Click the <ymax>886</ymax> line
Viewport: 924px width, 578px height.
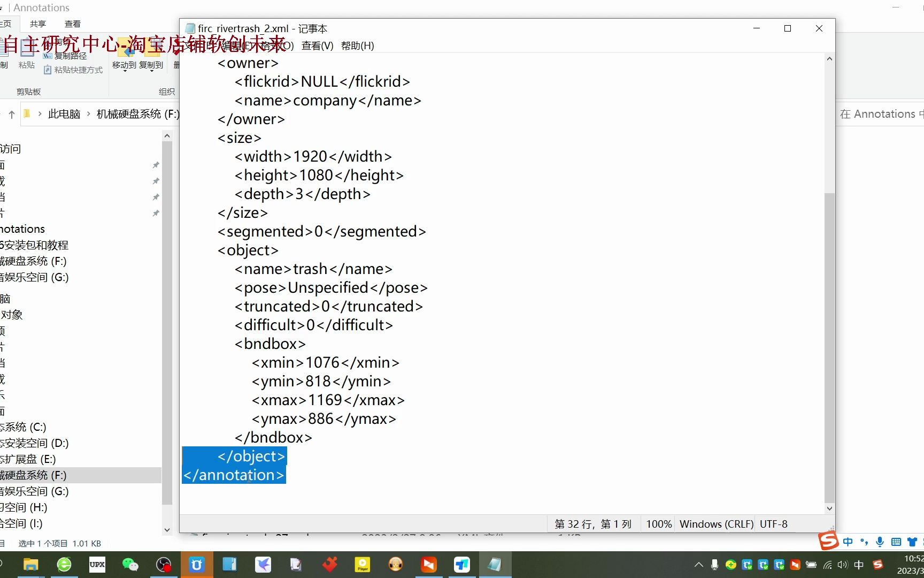coord(324,419)
